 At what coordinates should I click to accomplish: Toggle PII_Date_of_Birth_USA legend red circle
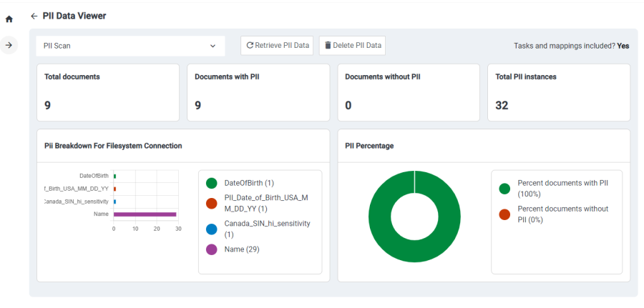pos(211,203)
